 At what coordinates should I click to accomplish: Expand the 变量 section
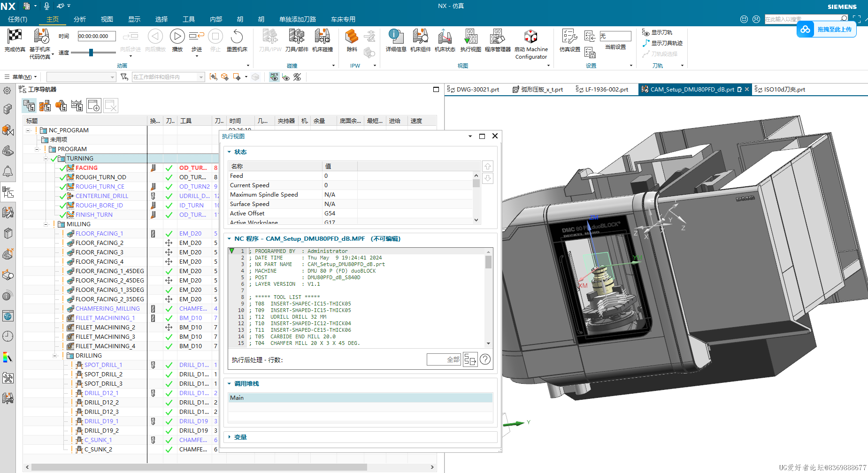[229, 437]
